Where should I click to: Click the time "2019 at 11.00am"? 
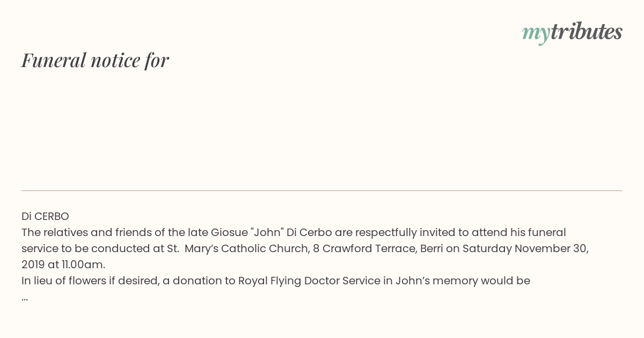[x=63, y=265]
